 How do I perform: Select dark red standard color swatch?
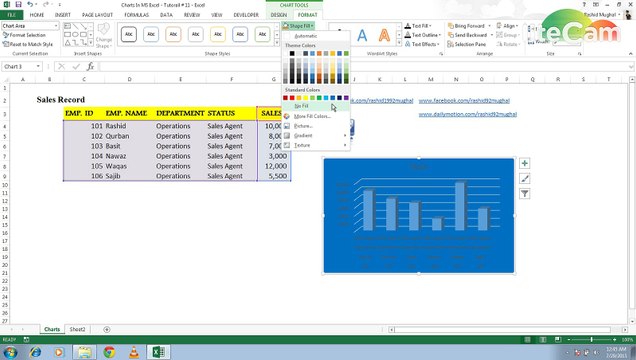click(x=285, y=98)
